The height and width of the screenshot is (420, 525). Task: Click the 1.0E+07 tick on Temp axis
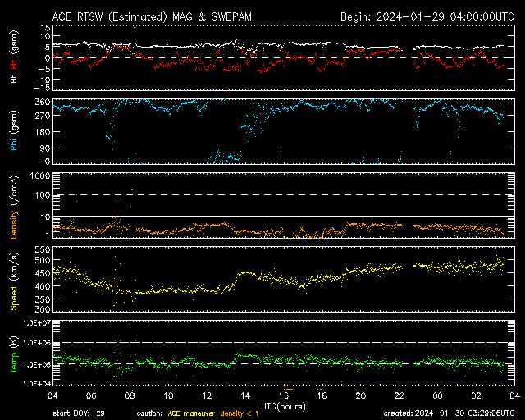point(36,322)
